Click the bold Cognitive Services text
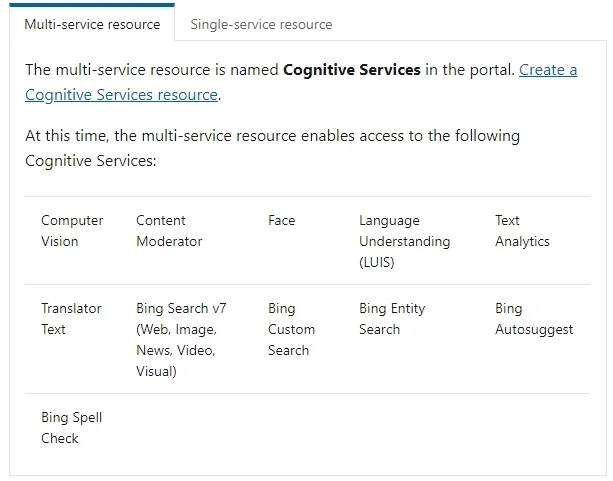The height and width of the screenshot is (481, 613). [352, 70]
